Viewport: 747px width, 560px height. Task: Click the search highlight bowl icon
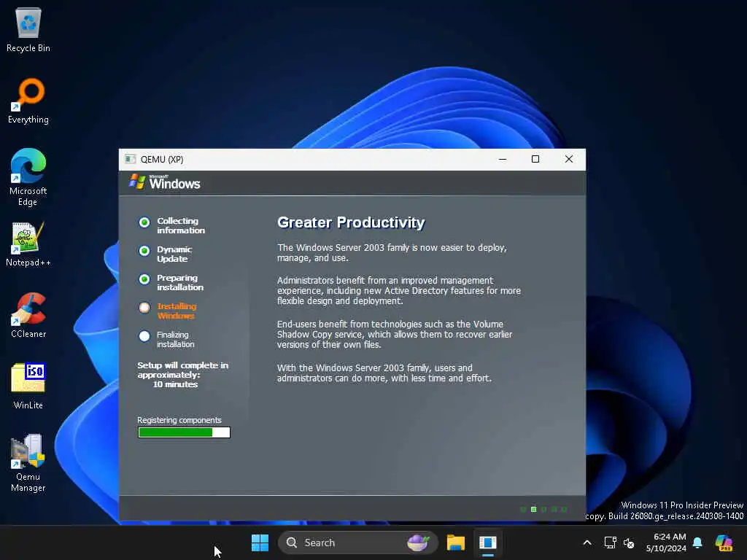coord(418,542)
